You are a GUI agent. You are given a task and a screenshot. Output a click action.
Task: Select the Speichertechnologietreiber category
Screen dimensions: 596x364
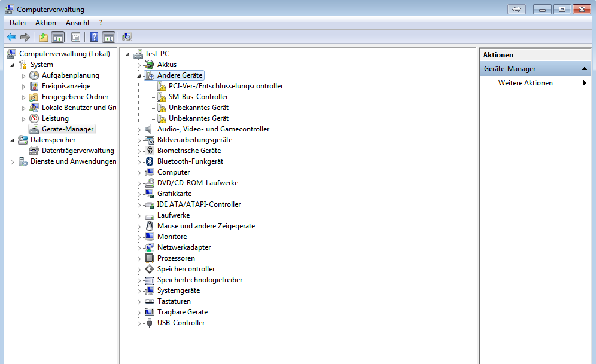[199, 280]
